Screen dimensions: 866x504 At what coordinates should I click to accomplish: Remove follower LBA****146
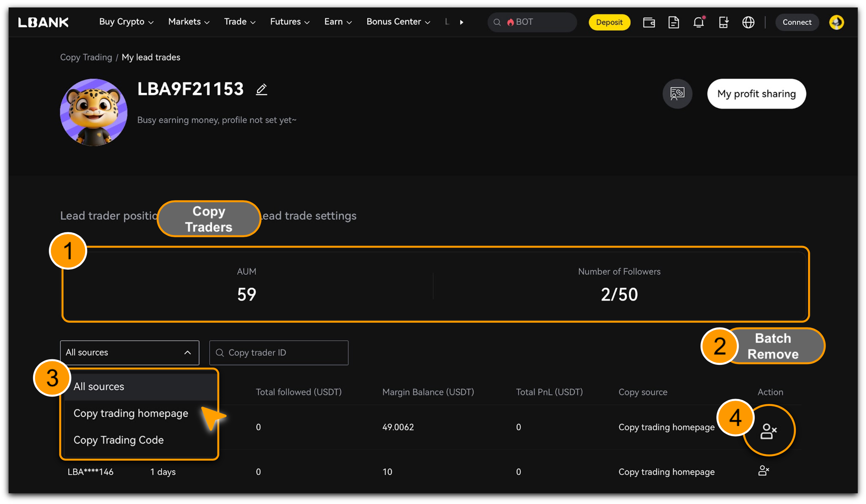[763, 471]
